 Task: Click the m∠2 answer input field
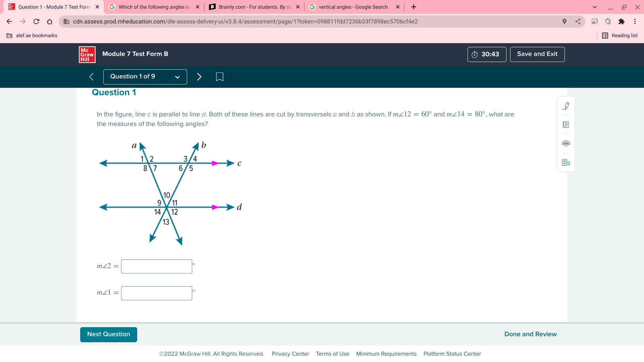click(156, 266)
